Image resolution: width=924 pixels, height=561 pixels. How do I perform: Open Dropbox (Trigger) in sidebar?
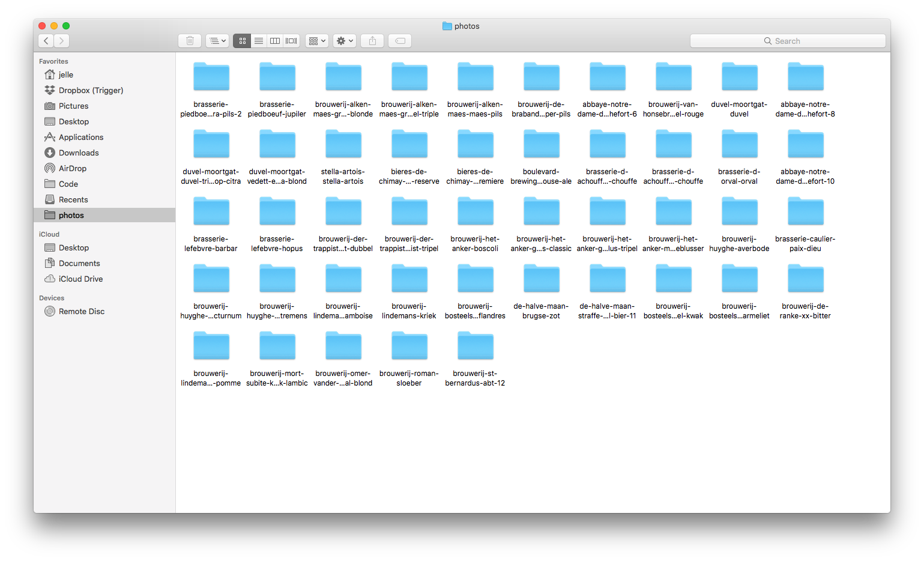104,90
